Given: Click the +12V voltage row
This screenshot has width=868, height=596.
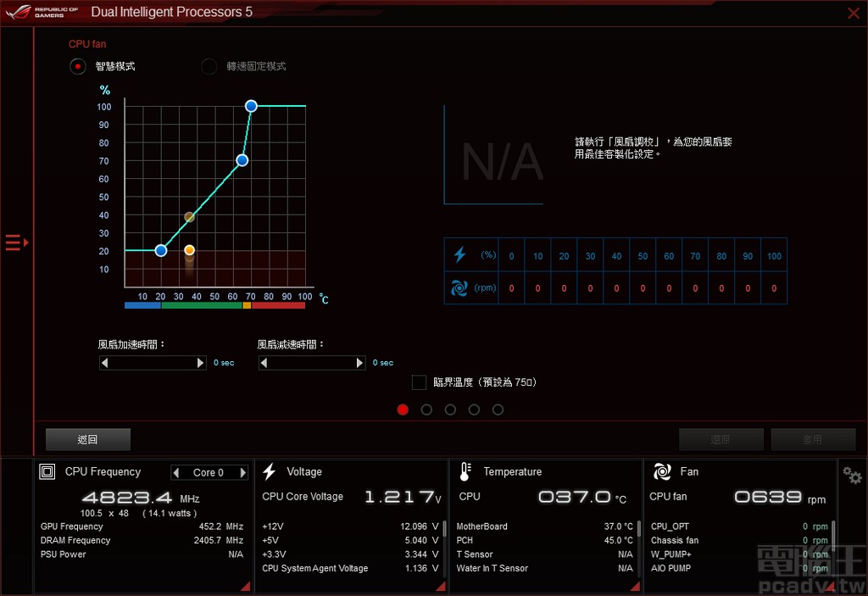Looking at the screenshot, I should pos(350,526).
